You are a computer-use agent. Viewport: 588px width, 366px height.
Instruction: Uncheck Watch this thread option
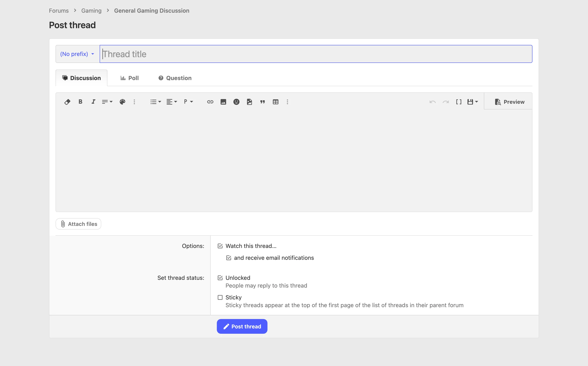pyautogui.click(x=220, y=246)
